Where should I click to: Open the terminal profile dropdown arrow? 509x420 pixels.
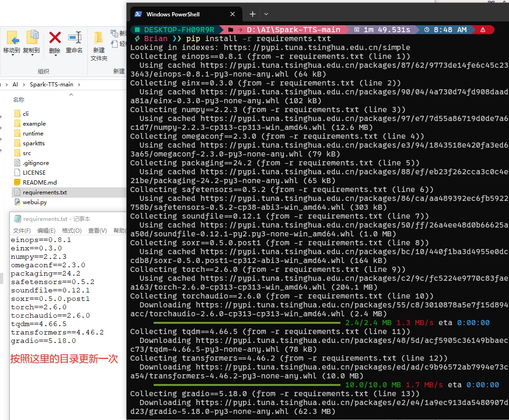pyautogui.click(x=266, y=14)
